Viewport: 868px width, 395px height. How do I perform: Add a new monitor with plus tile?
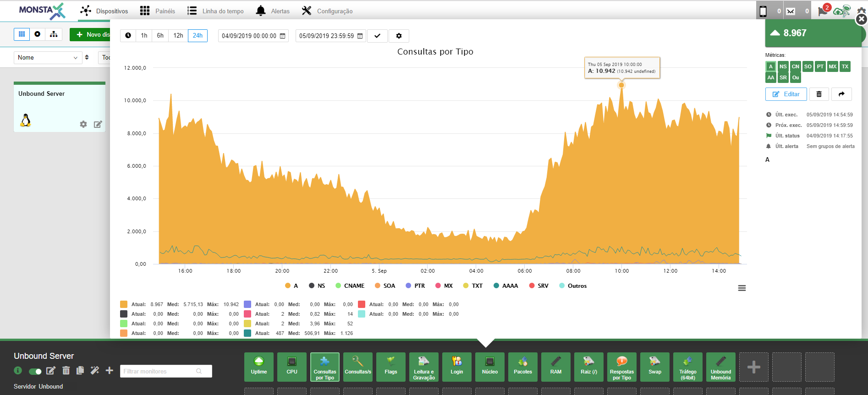coord(754,367)
